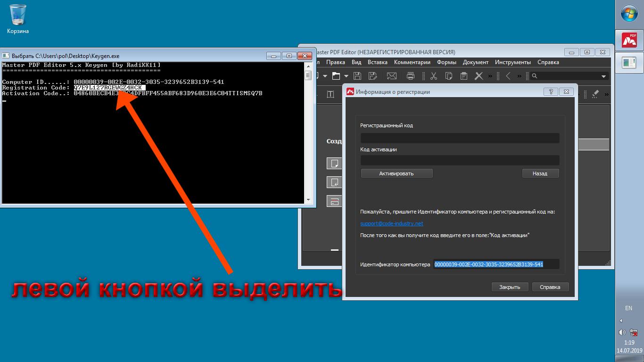Open the support@code-industry.net link
The height and width of the screenshot is (362, 644).
(392, 223)
